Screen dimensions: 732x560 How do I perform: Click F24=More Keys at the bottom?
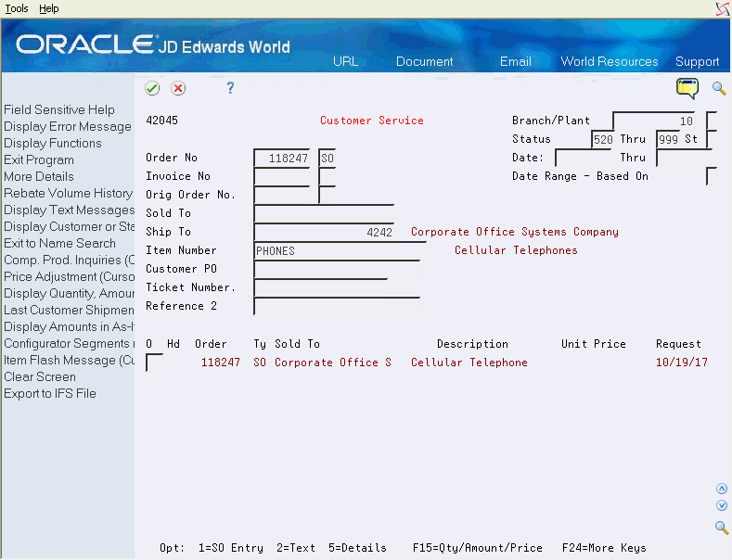(x=604, y=548)
